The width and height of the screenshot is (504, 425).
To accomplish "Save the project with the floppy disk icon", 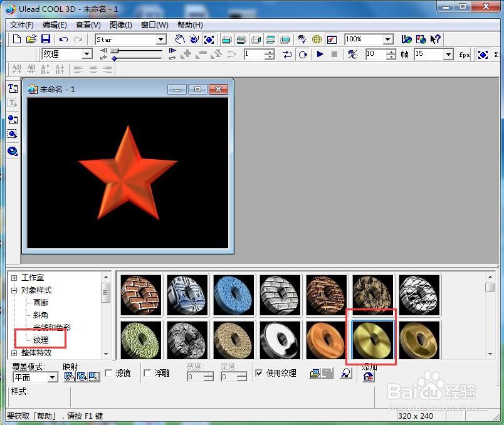I will click(46, 39).
